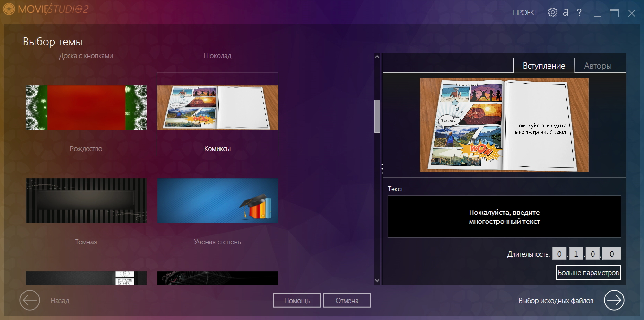Click the italic 'a' language icon

coord(566,13)
